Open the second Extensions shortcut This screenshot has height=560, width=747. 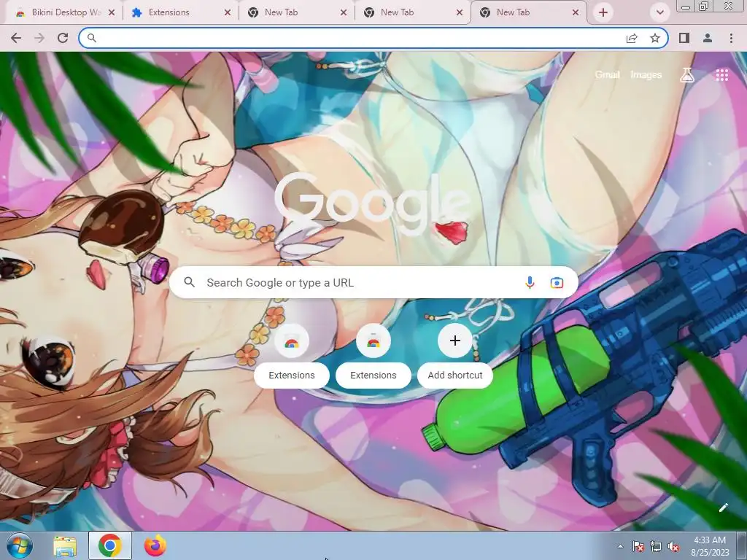click(x=373, y=355)
